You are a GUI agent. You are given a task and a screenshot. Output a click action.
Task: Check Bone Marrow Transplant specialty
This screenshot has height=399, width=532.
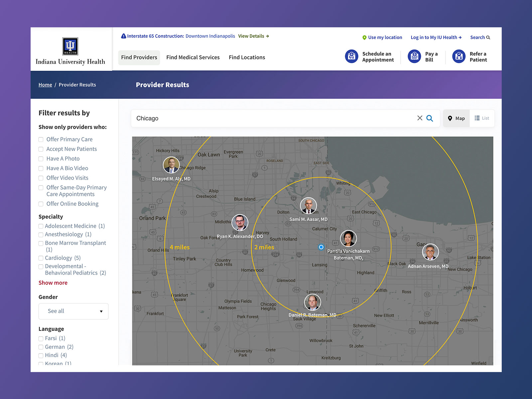coord(41,243)
